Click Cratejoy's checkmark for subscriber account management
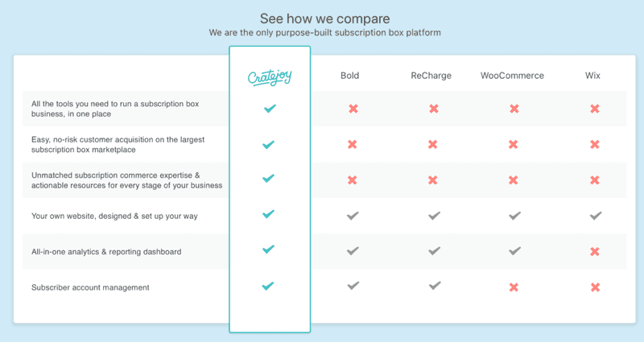The image size is (644, 342). [269, 286]
